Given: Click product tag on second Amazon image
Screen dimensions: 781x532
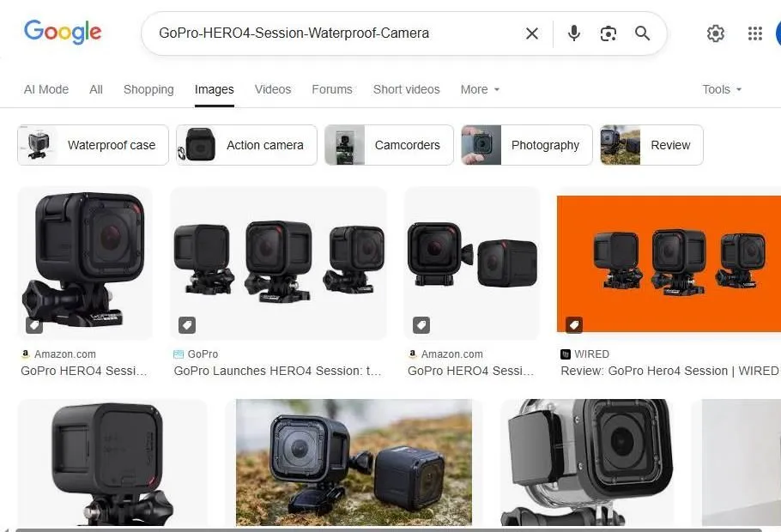Looking at the screenshot, I should point(421,325).
